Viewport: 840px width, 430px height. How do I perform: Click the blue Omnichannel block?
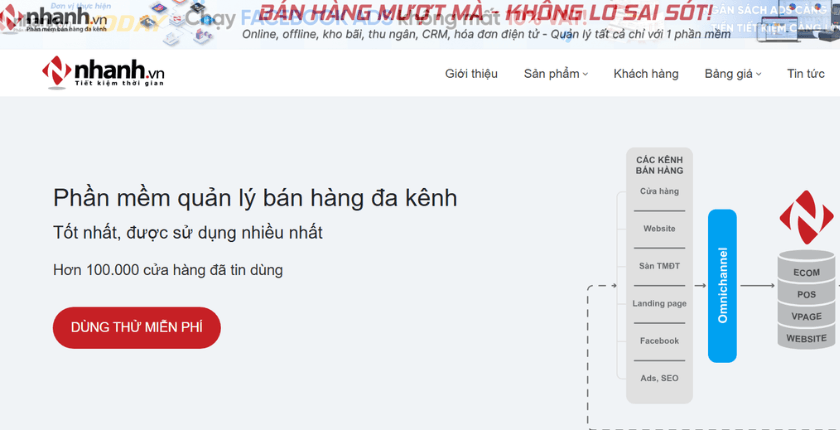[x=722, y=286]
